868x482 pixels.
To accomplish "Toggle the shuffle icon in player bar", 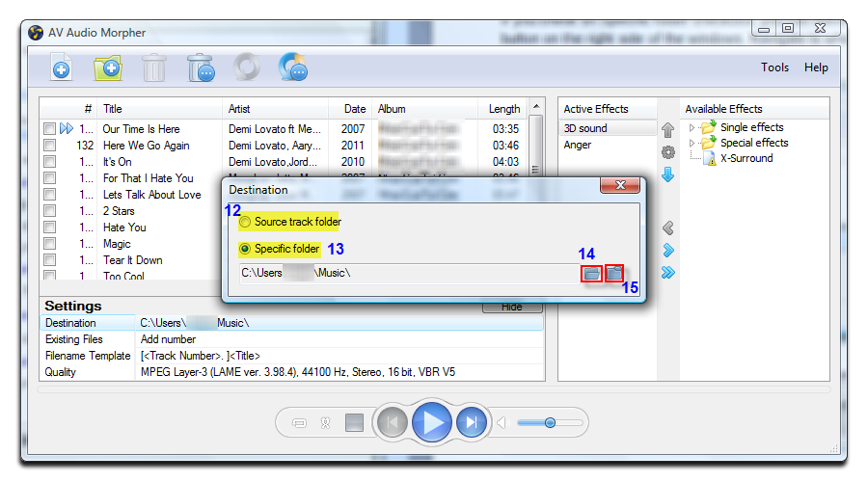I will [x=326, y=423].
